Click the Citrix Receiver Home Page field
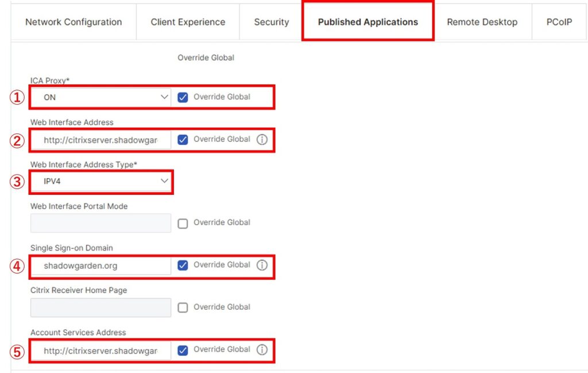 (x=100, y=307)
